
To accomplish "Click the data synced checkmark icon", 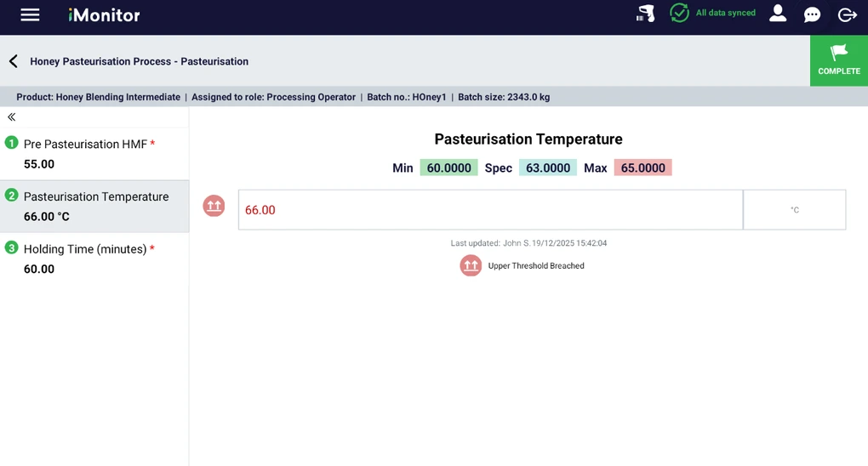I will pyautogui.click(x=679, y=13).
